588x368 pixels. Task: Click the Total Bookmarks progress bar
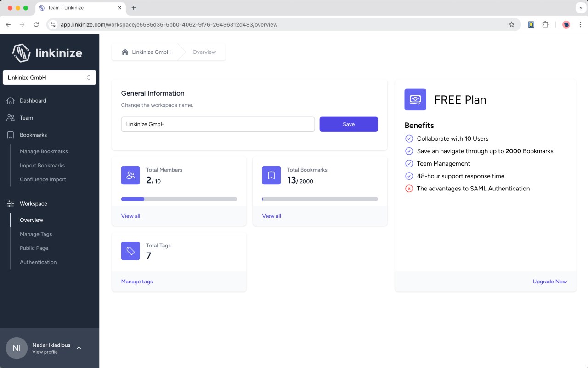click(x=320, y=199)
